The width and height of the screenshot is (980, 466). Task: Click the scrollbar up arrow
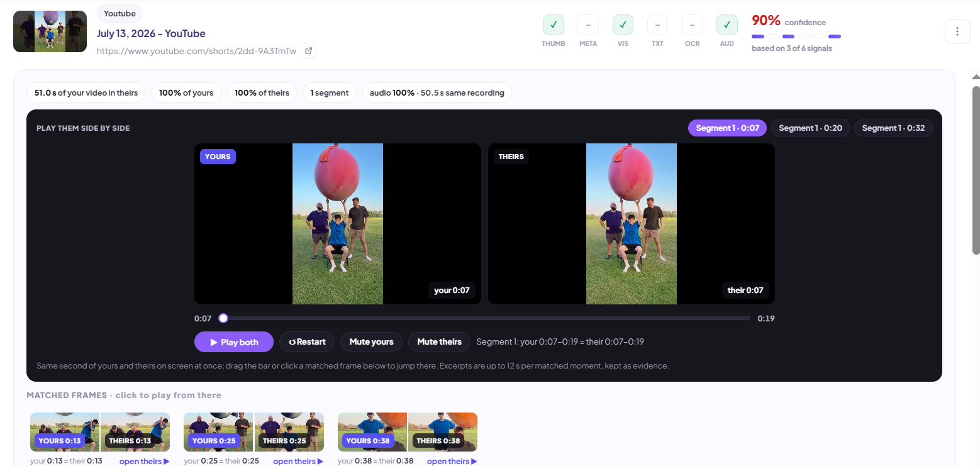click(x=976, y=77)
